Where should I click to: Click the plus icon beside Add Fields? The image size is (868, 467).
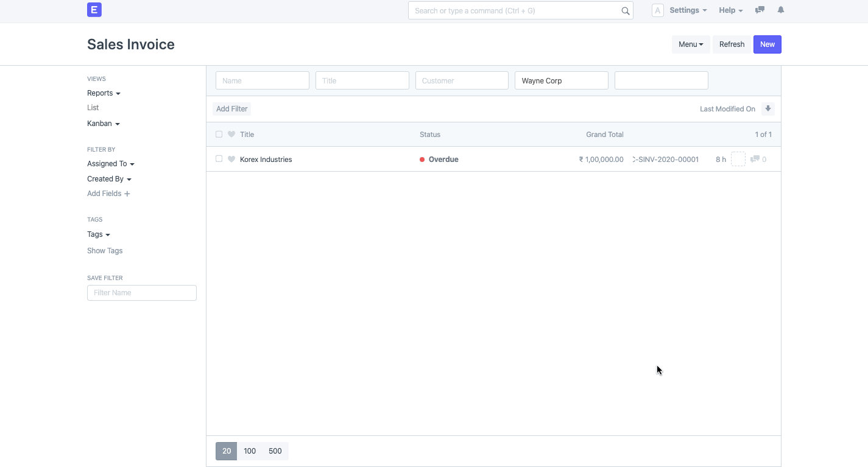coord(127,193)
